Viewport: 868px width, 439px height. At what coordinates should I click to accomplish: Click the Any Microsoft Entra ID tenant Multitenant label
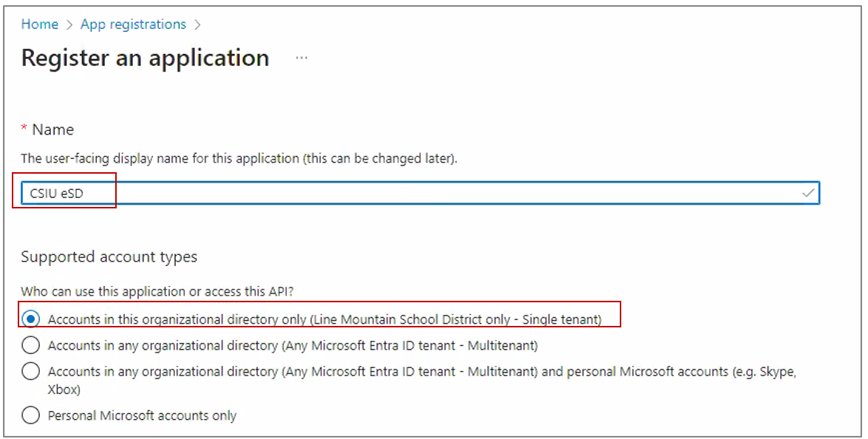click(293, 346)
